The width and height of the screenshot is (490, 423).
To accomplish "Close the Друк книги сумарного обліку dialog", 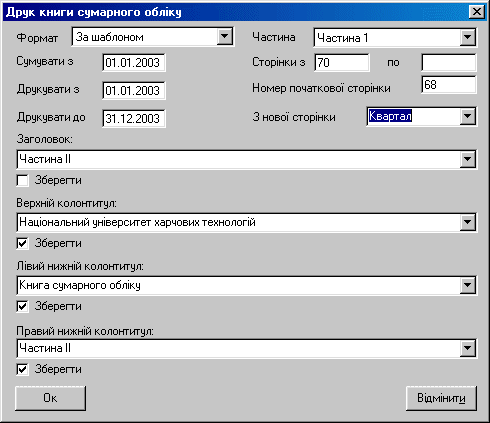I will pyautogui.click(x=477, y=12).
